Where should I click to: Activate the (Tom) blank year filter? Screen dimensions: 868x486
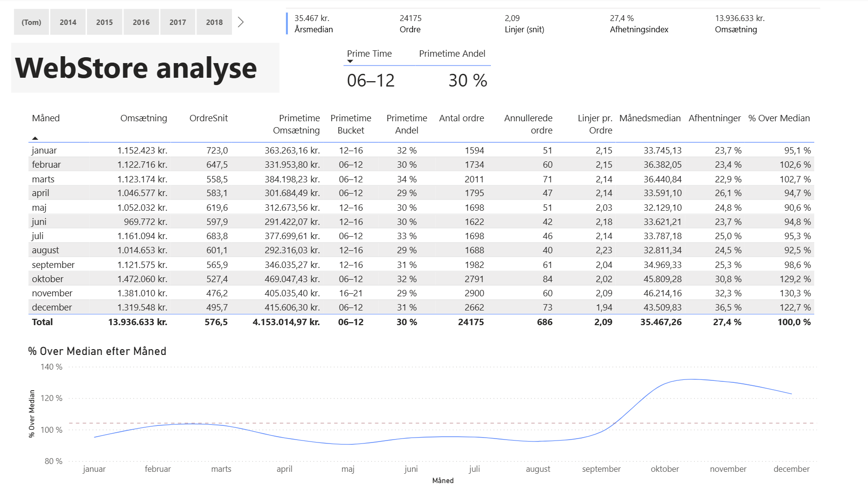coord(31,22)
